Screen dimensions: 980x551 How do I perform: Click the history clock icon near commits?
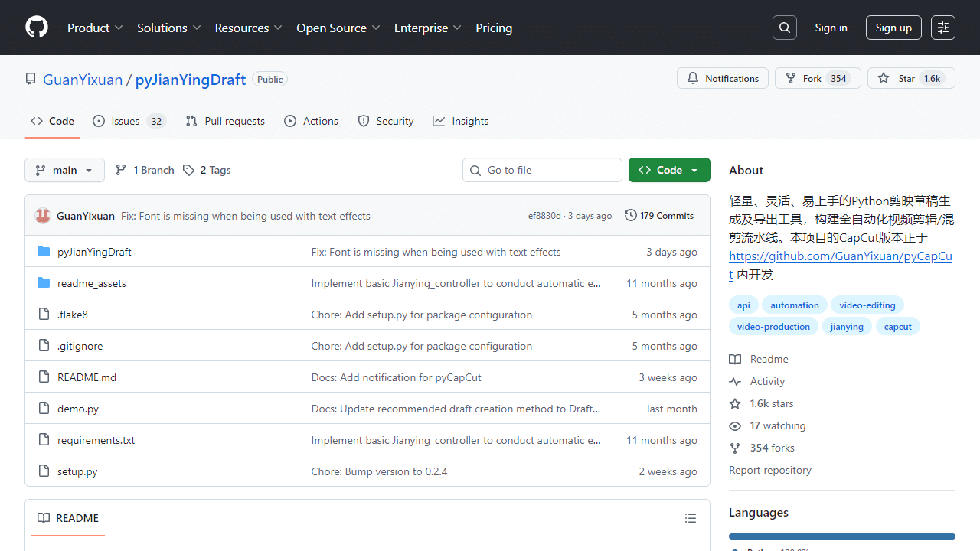click(631, 216)
